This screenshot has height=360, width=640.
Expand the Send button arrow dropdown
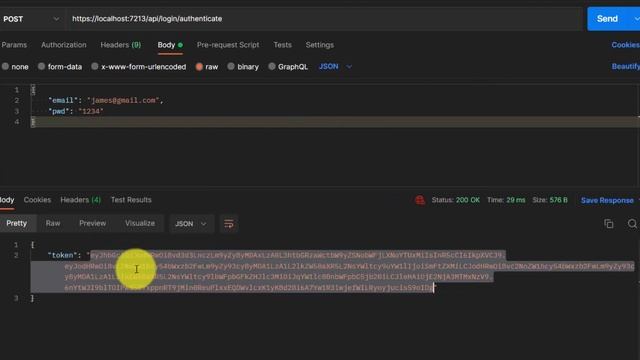(x=636, y=19)
